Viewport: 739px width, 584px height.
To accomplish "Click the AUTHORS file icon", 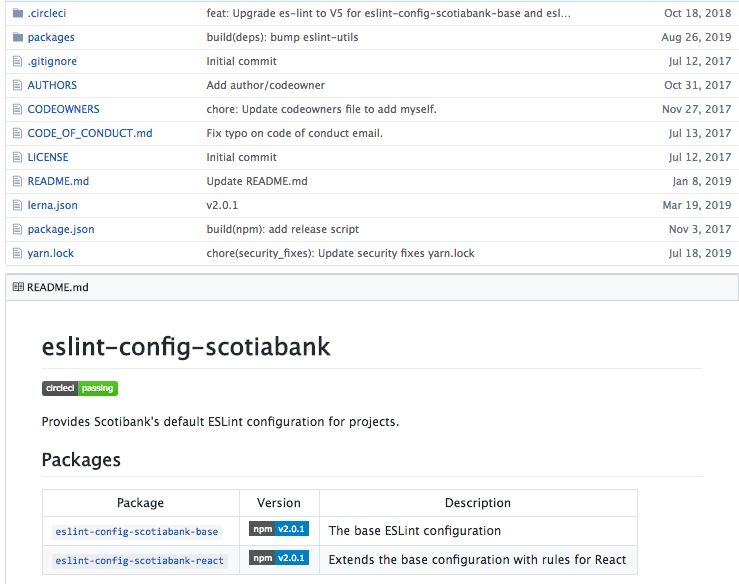I will click(x=17, y=85).
